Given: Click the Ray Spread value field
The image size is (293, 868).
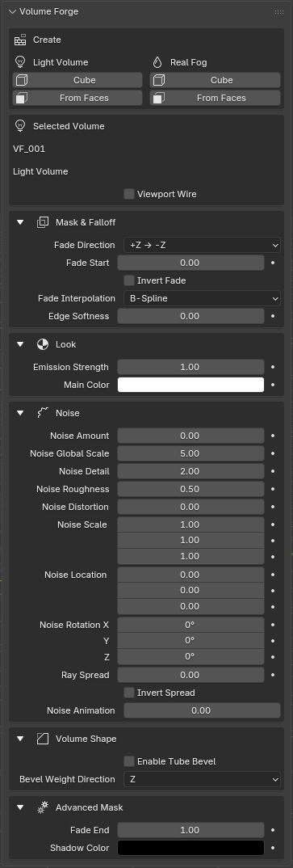Looking at the screenshot, I should pos(190,675).
